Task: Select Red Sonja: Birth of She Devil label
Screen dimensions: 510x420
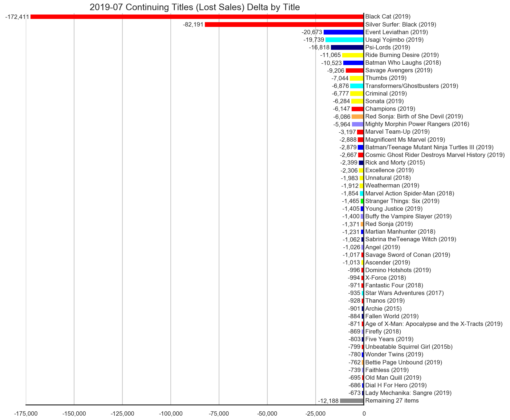Action: [x=414, y=117]
